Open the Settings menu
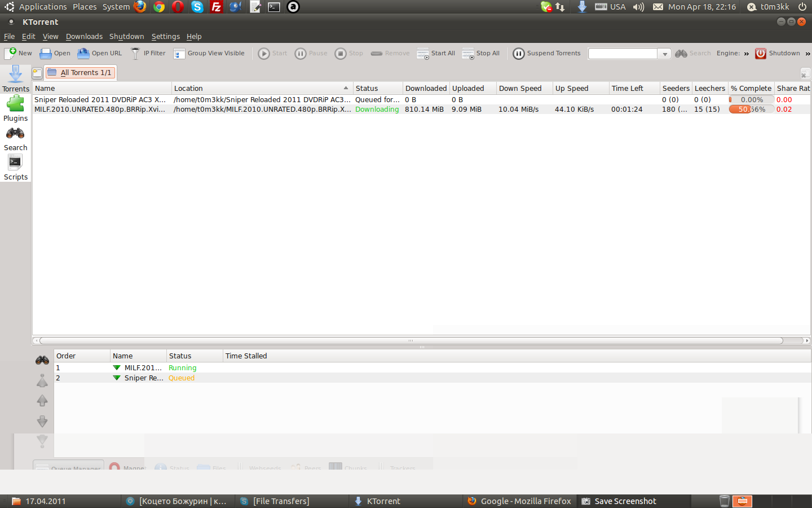This screenshot has height=508, width=812. click(x=165, y=36)
